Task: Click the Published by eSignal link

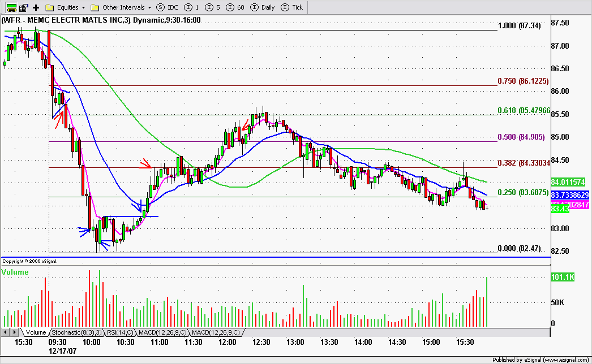Action: [x=540, y=360]
